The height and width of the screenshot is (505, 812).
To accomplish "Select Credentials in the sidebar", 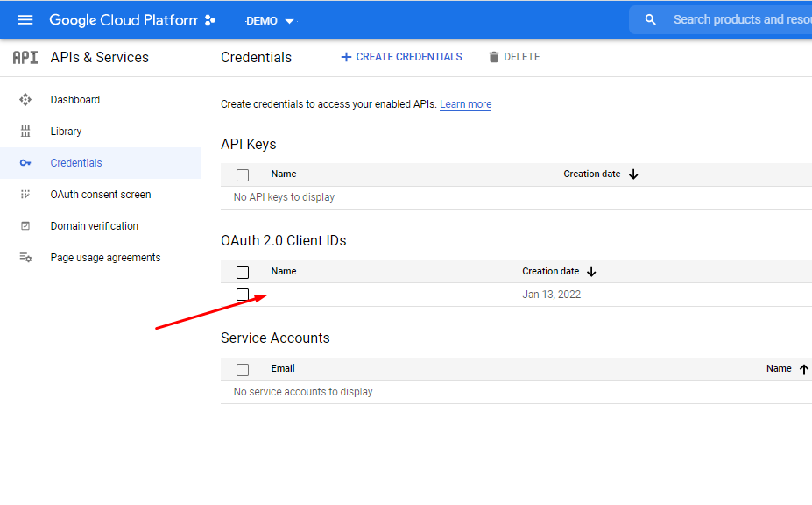I will (76, 163).
